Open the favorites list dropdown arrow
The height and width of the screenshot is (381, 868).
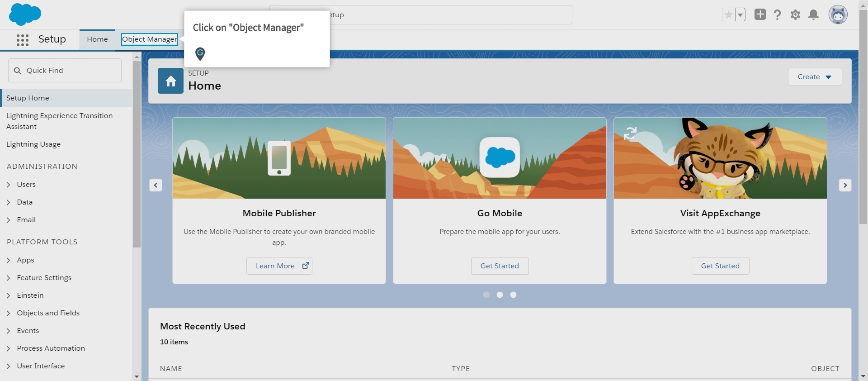[741, 15]
